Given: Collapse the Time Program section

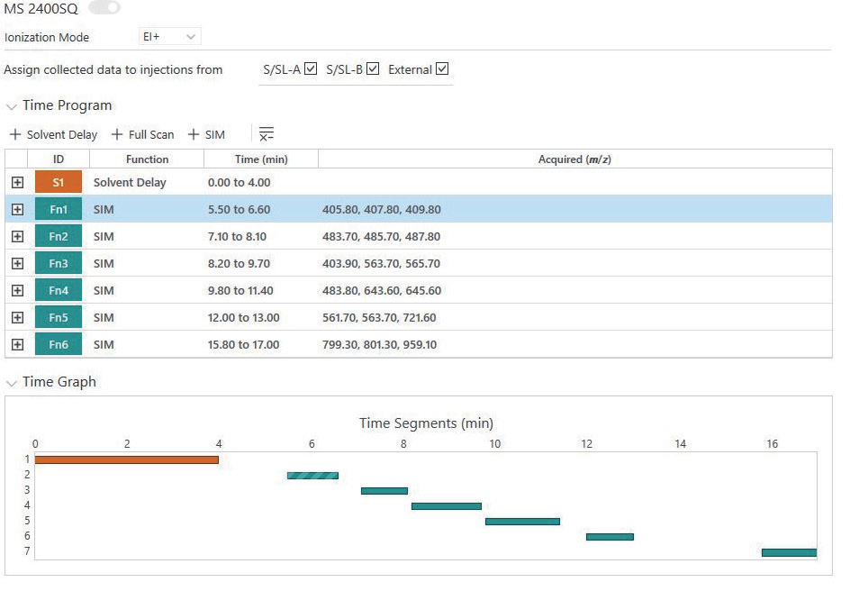Looking at the screenshot, I should click(11, 105).
